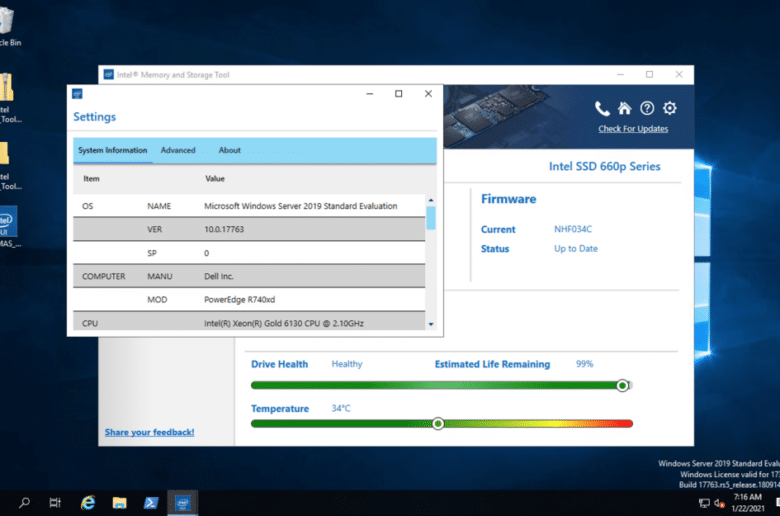Maximize Intel Memory and Storage Tool window
Image resolution: width=780 pixels, height=516 pixels.
tap(649, 74)
